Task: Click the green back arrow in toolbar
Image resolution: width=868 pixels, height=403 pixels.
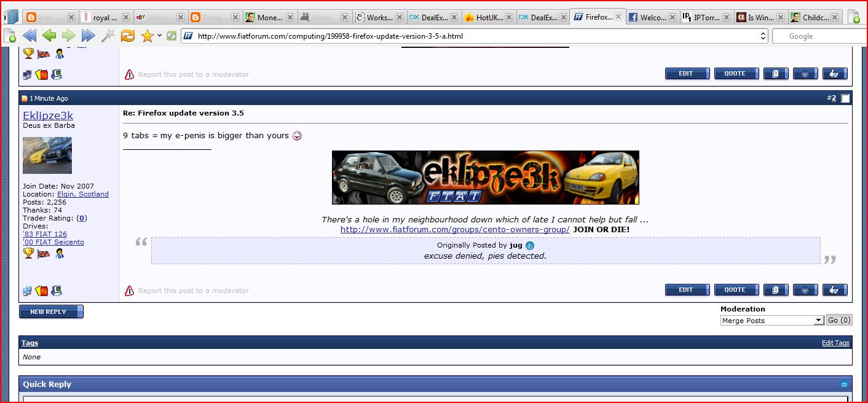Action: tap(49, 36)
